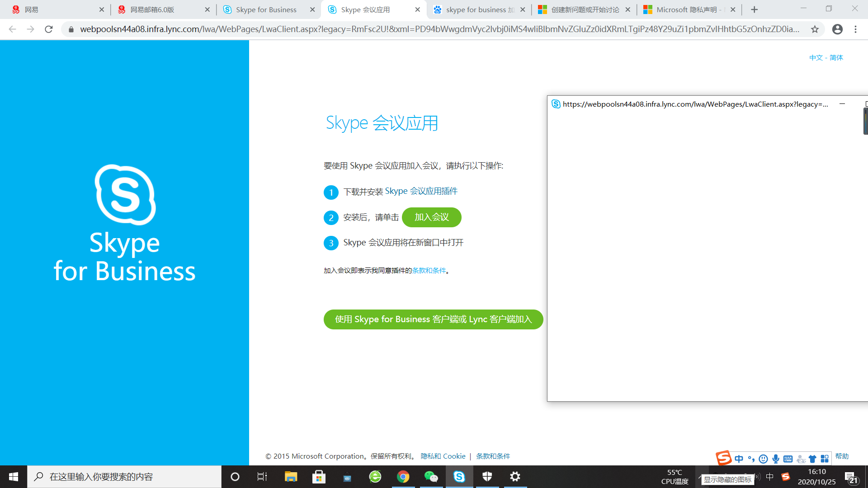Viewport: 868px width, 488px height.
Task: Bookmark this page with the star icon
Action: coord(815,29)
